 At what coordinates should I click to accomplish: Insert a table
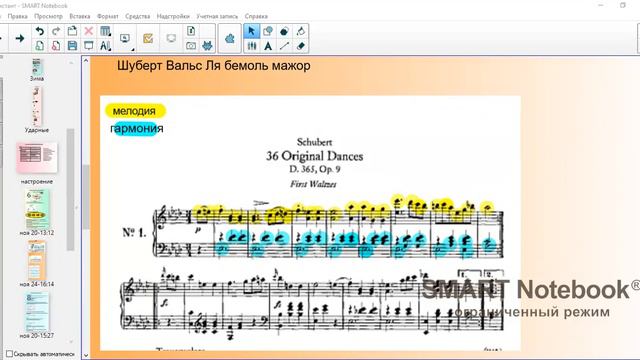[105, 31]
